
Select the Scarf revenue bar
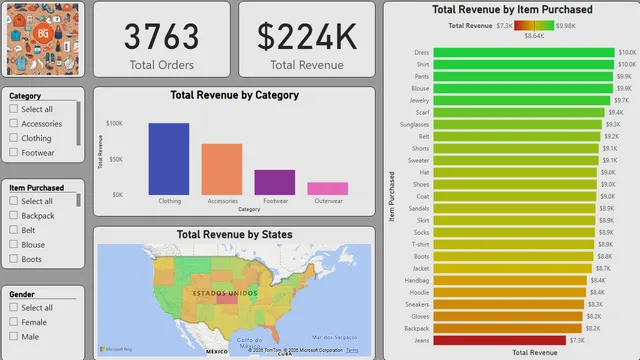(519, 112)
